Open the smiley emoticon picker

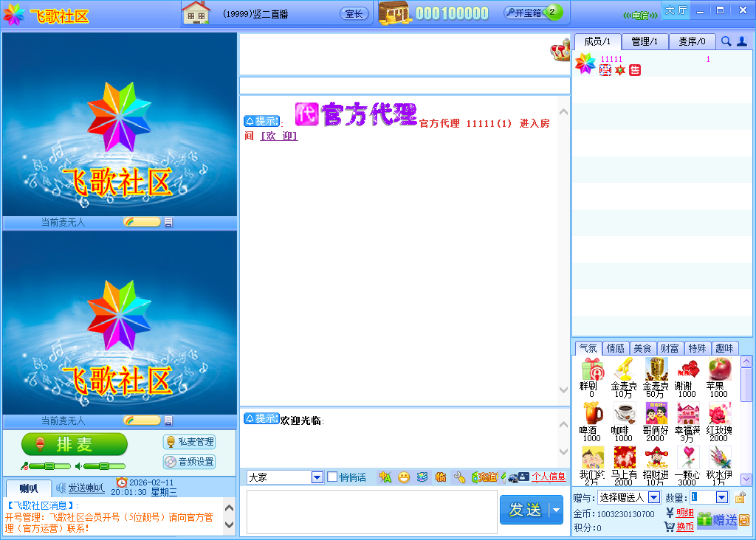coord(404,478)
